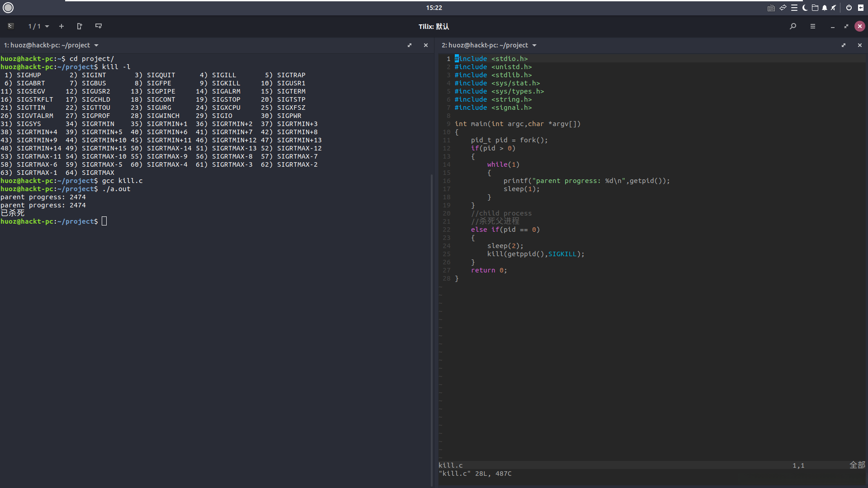Screen dimensions: 868x488
Task: Click the 15:22 clock in top bar
Action: pyautogui.click(x=434, y=8)
